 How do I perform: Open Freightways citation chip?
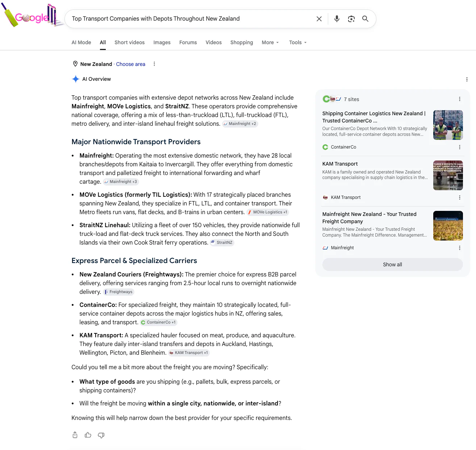[x=118, y=292]
